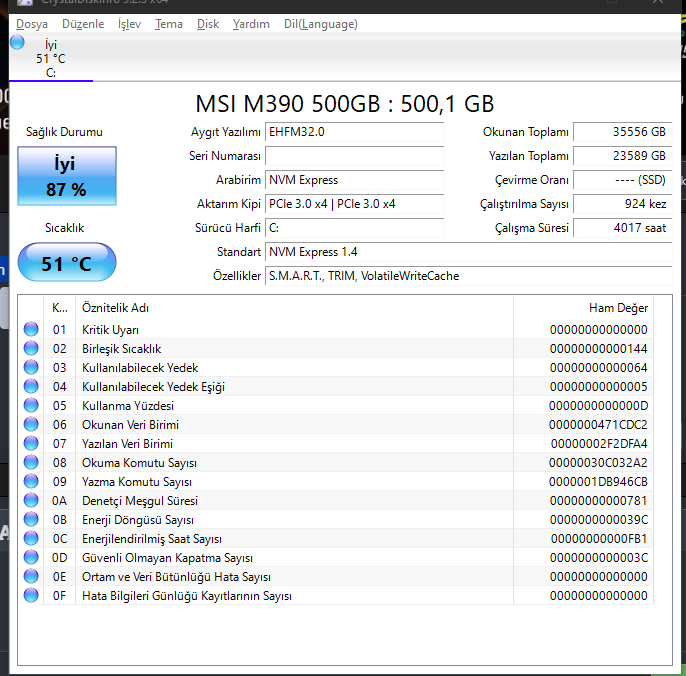Select the Enerjilendirilmiş Saat Sayısı attribute name
Image resolution: width=686 pixels, height=676 pixels.
click(x=152, y=539)
